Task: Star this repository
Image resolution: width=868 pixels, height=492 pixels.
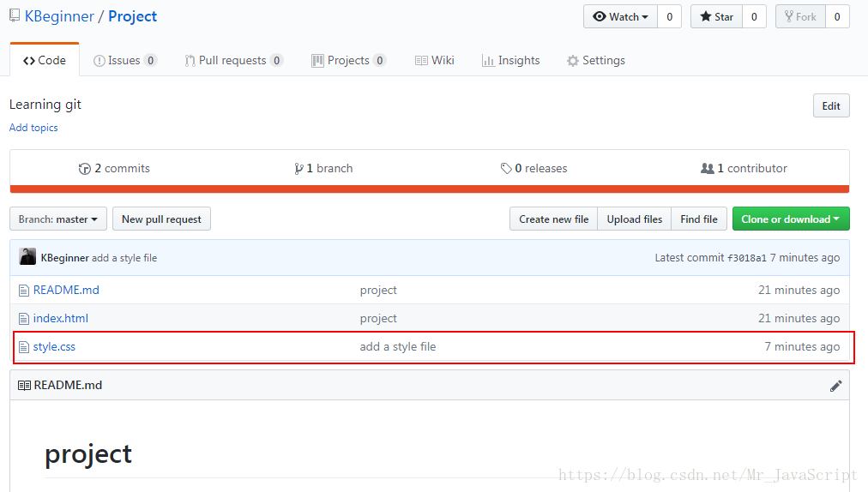Action: [x=717, y=16]
